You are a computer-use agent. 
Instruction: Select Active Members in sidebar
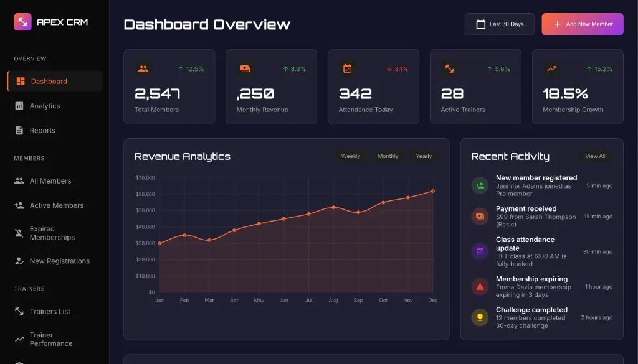55,205
